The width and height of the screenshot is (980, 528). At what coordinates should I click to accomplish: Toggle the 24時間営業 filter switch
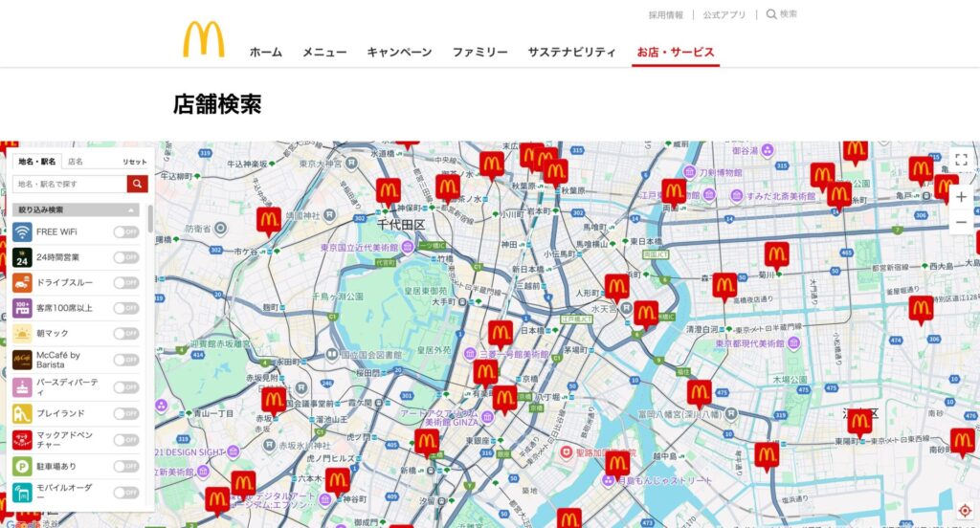(x=125, y=257)
